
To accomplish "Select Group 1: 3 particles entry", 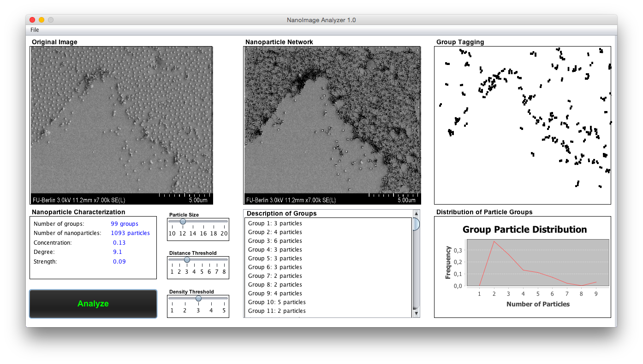I will point(275,223).
